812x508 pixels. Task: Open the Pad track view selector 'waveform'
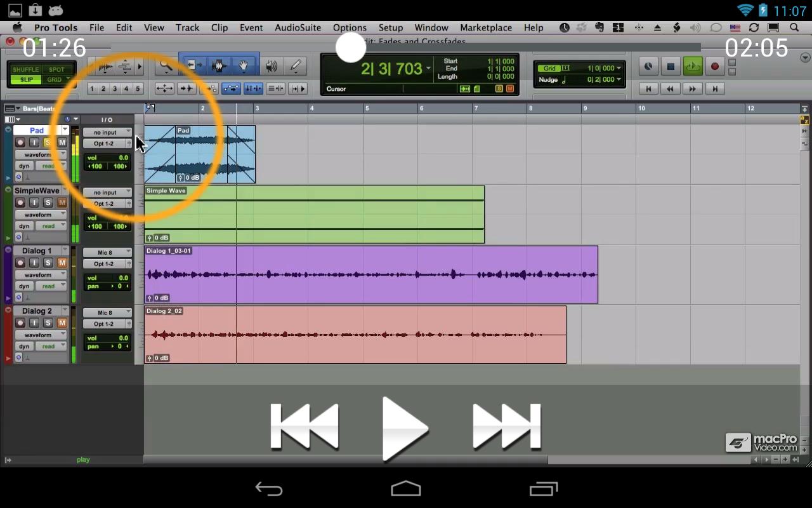coord(41,155)
